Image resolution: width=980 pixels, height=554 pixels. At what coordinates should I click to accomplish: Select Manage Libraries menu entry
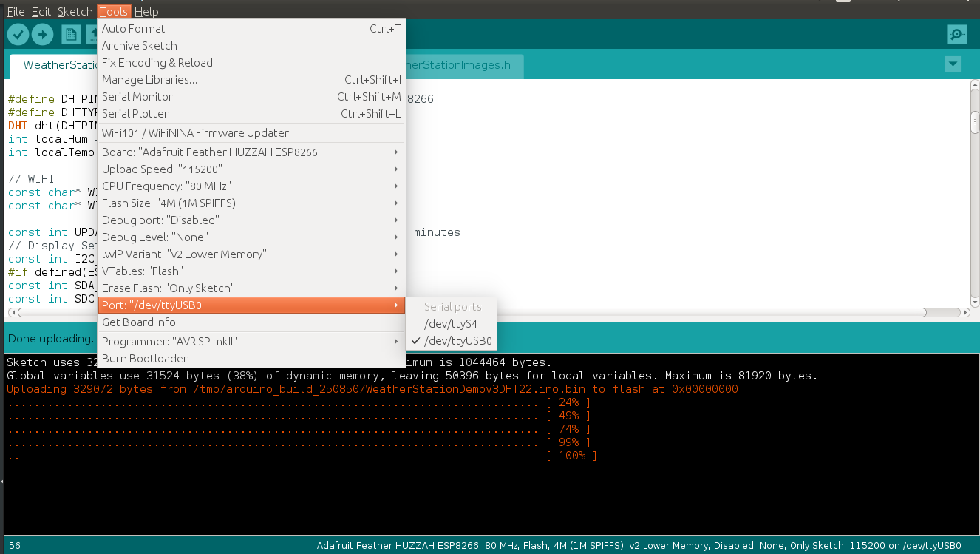(149, 80)
